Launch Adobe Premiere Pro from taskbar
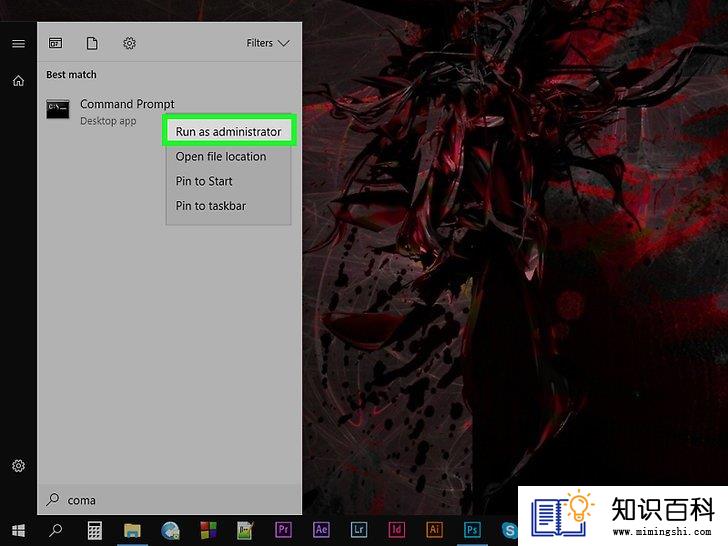This screenshot has width=728, height=546. click(283, 530)
